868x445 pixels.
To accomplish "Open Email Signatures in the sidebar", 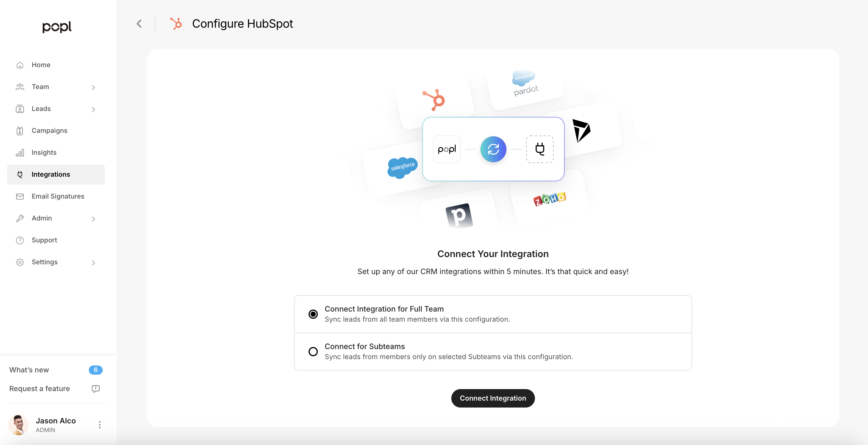I will (x=58, y=196).
